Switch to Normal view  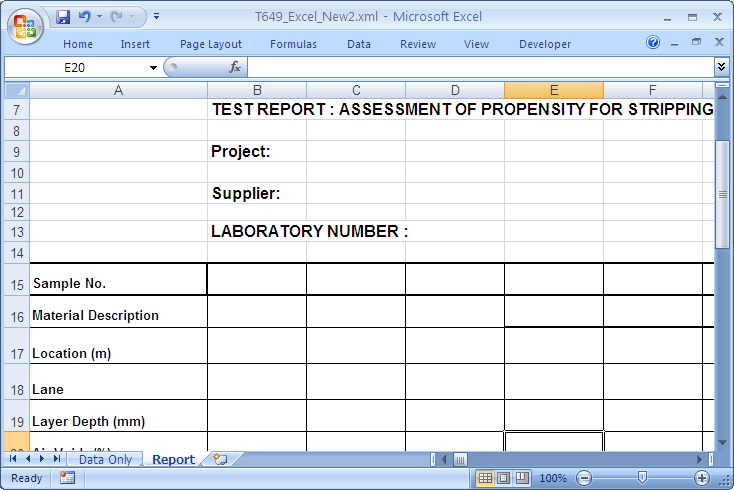(485, 478)
